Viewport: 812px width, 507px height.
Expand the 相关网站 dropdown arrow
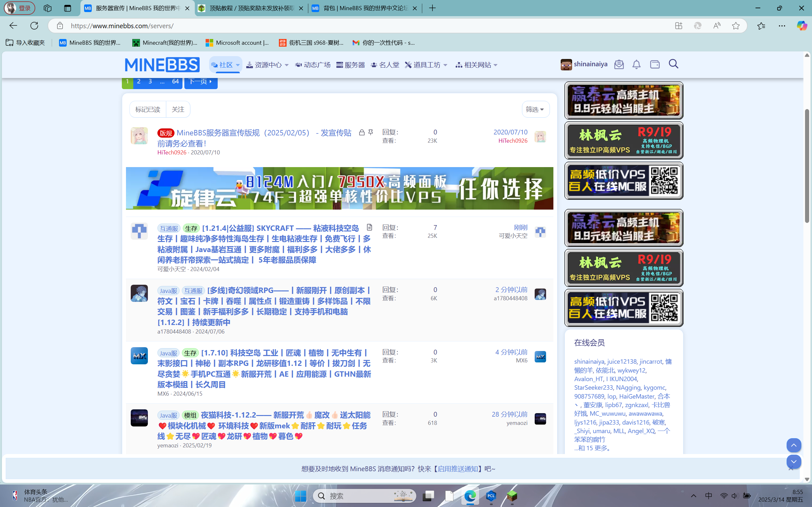coord(496,65)
